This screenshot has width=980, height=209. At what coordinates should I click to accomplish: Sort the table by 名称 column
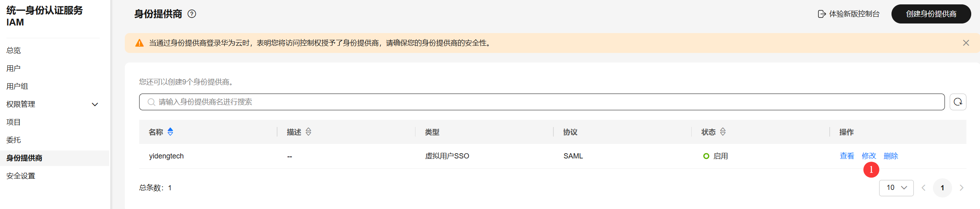pos(170,132)
